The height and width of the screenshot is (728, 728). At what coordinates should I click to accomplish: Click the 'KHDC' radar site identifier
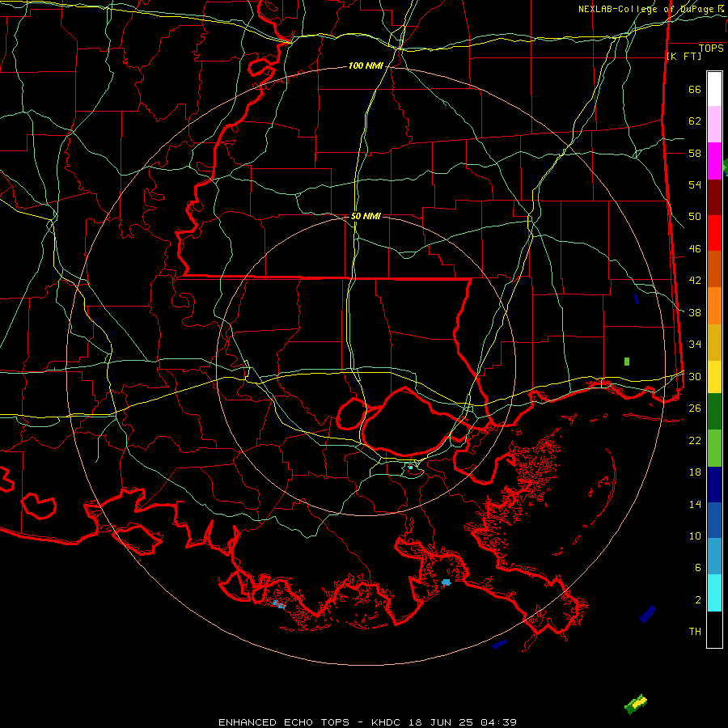pyautogui.click(x=387, y=722)
